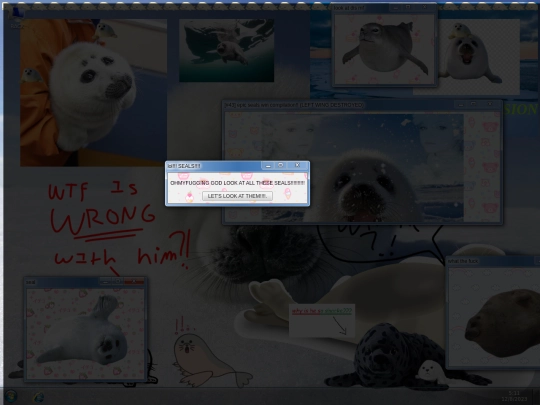
Task: Maximize the epic seals win compilation window
Action: [474, 104]
